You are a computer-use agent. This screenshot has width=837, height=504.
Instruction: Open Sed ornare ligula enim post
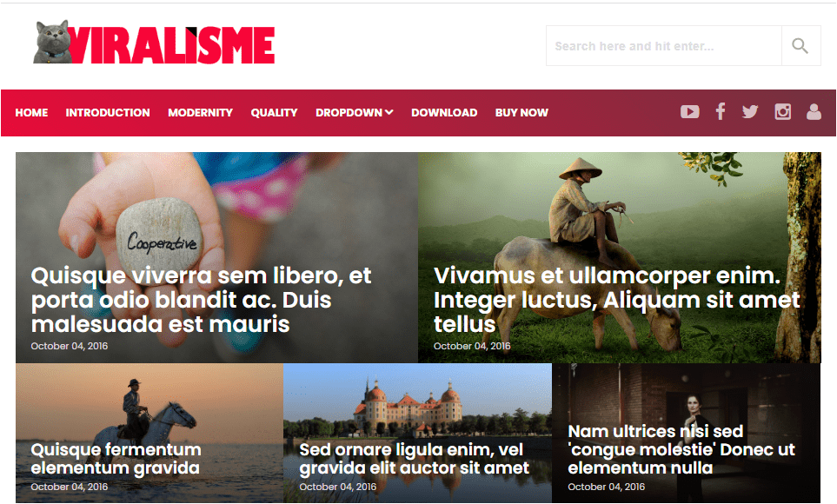click(x=415, y=459)
